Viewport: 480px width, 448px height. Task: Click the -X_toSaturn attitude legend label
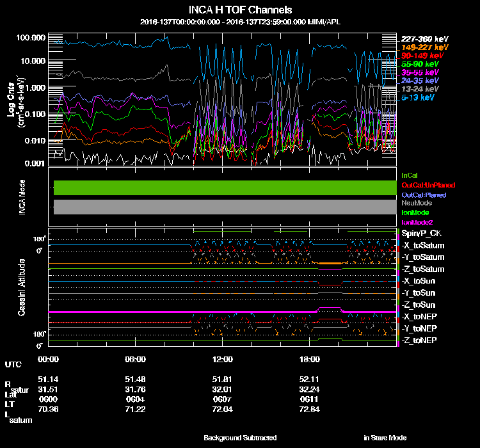[x=422, y=246]
